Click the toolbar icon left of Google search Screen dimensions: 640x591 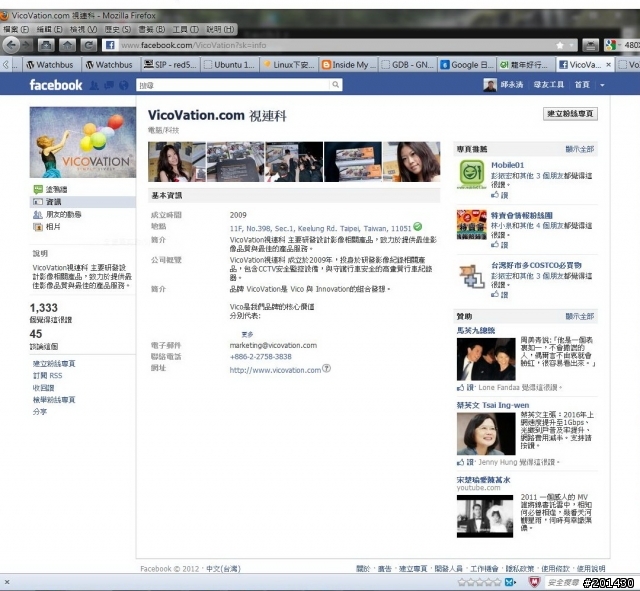coord(590,45)
